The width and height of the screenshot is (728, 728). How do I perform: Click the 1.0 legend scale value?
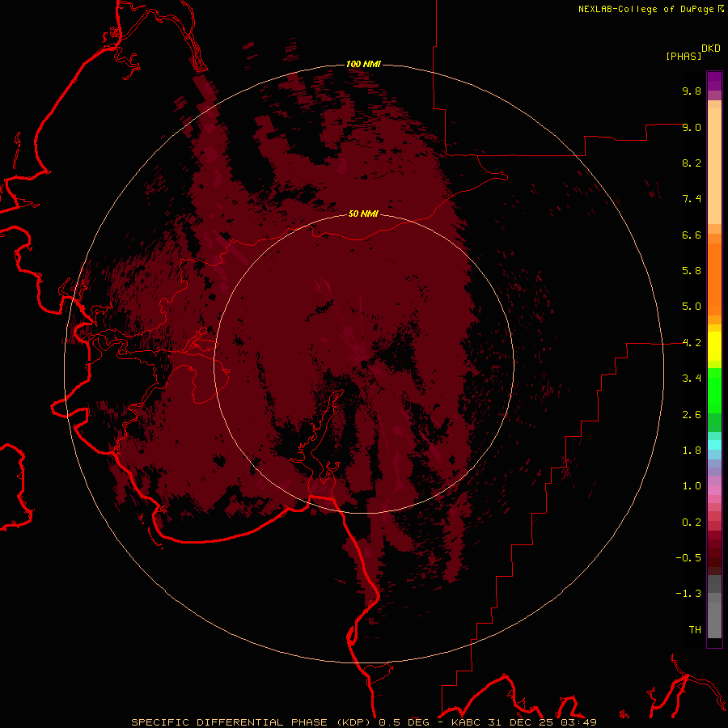[x=692, y=486]
